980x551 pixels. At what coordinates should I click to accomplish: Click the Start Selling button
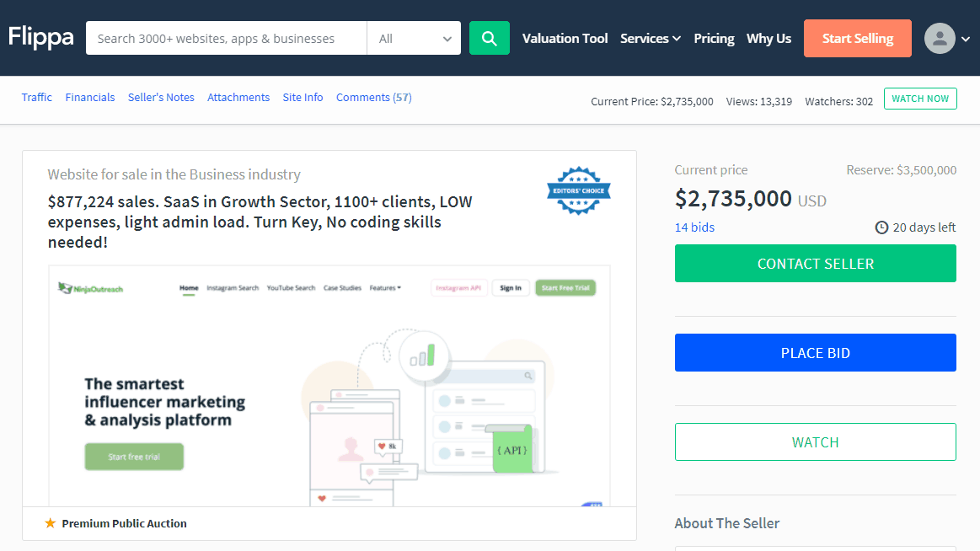[x=858, y=38]
